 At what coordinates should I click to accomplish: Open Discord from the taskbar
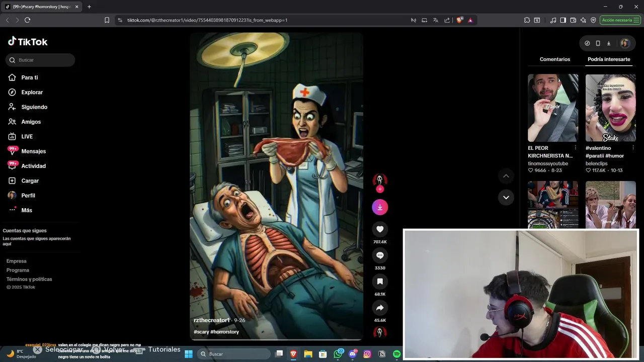tap(352, 354)
